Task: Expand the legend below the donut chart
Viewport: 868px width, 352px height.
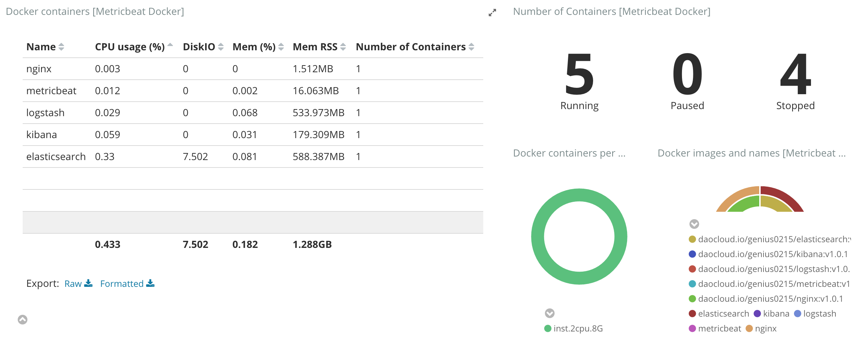Action: (x=549, y=313)
